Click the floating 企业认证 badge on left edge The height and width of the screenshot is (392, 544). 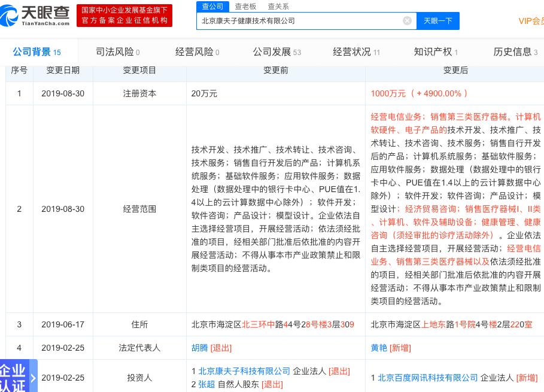(13, 377)
